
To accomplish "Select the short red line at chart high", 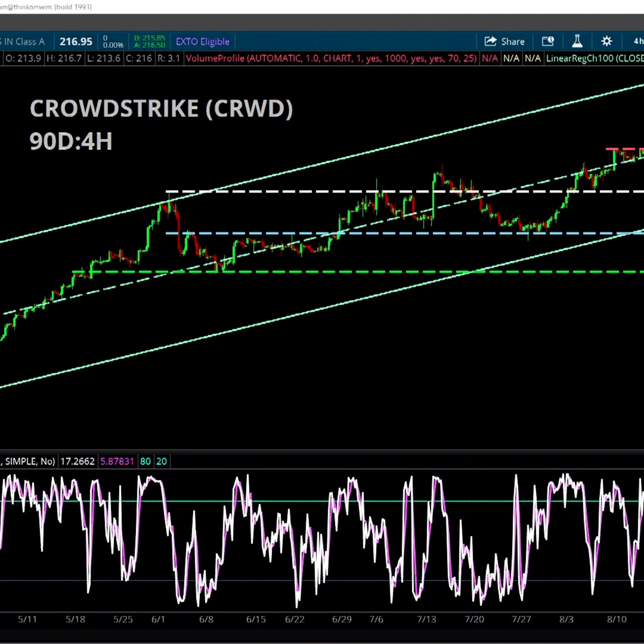I will point(625,149).
